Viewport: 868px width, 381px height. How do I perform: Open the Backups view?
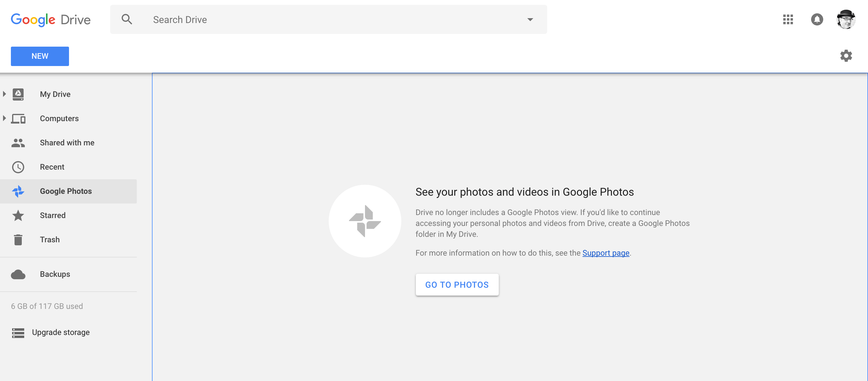click(68, 274)
